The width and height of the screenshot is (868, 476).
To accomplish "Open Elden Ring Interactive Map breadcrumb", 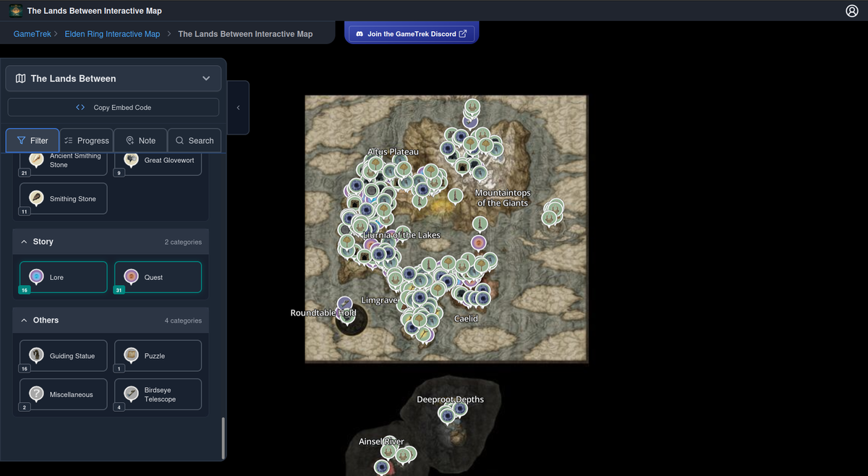I will 112,34.
